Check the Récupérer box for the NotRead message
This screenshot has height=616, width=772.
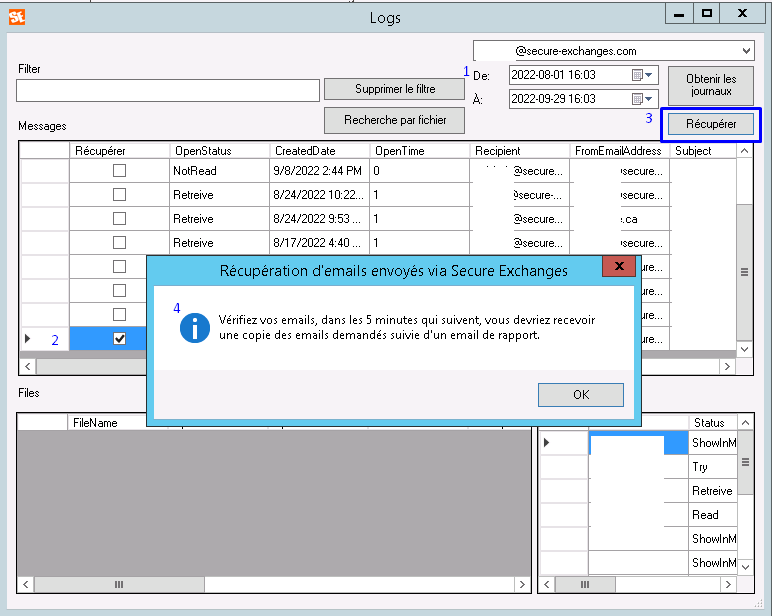tap(119, 170)
